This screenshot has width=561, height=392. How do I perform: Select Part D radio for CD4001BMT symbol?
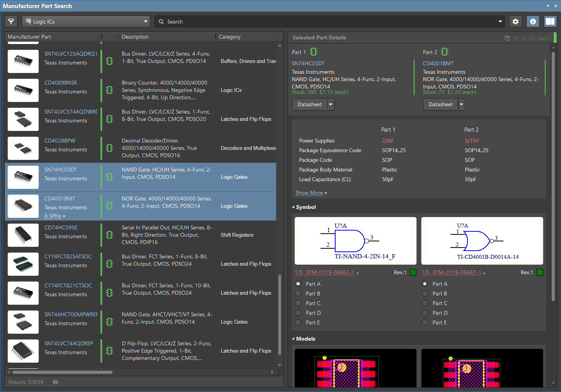click(x=425, y=313)
